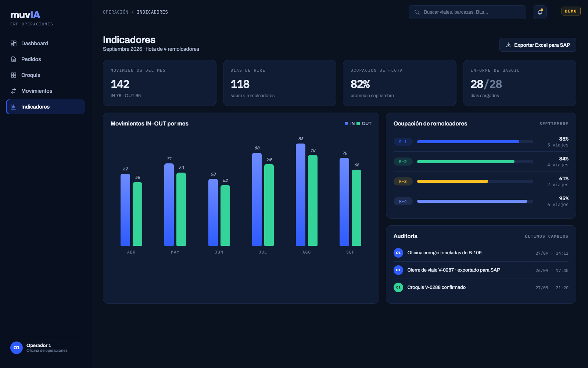Click '6 viajes' under R-4
Viewport: 588px width, 368px height.
click(558, 205)
